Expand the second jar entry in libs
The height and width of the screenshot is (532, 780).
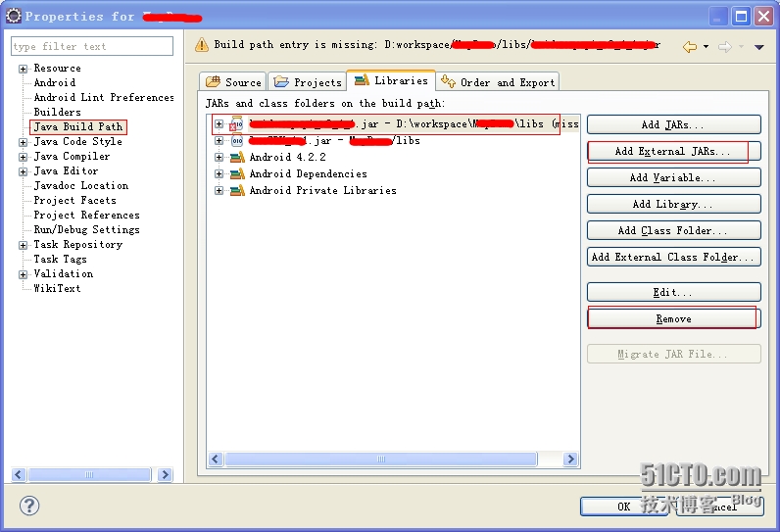click(x=219, y=141)
